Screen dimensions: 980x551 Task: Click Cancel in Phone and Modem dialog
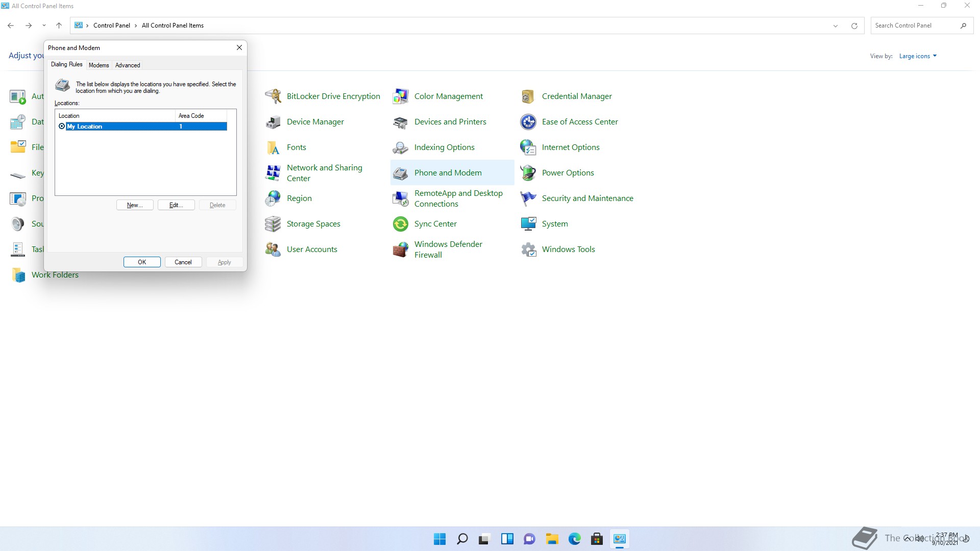(183, 262)
